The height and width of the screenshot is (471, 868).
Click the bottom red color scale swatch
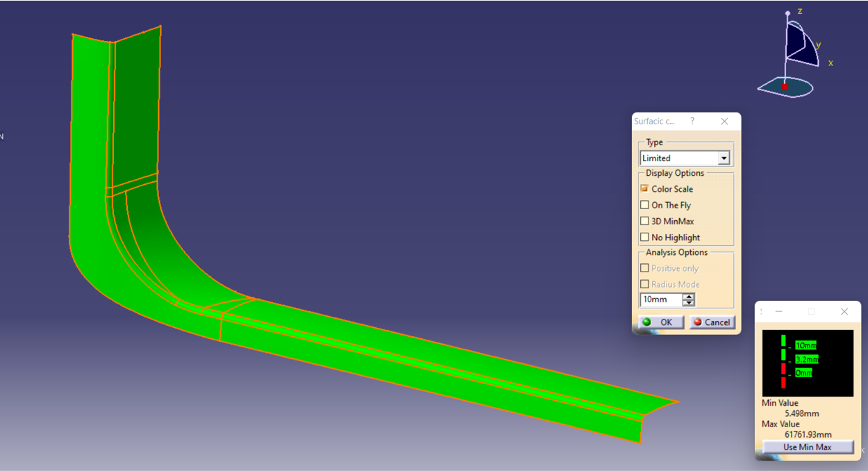tap(783, 383)
